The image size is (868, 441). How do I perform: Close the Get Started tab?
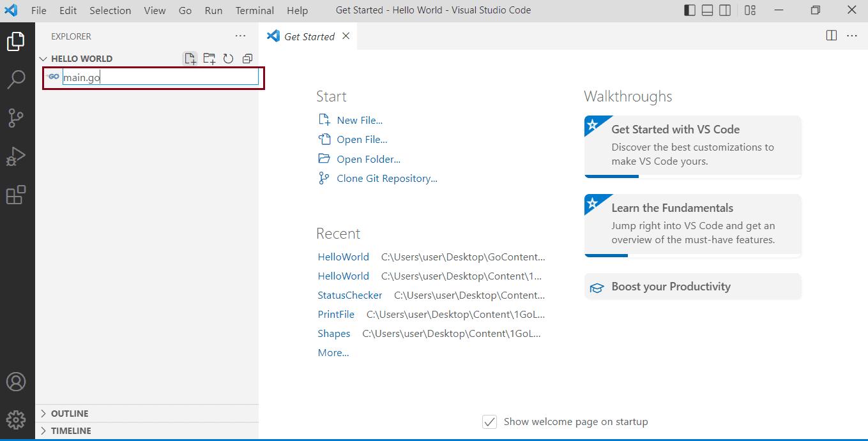pyautogui.click(x=346, y=36)
